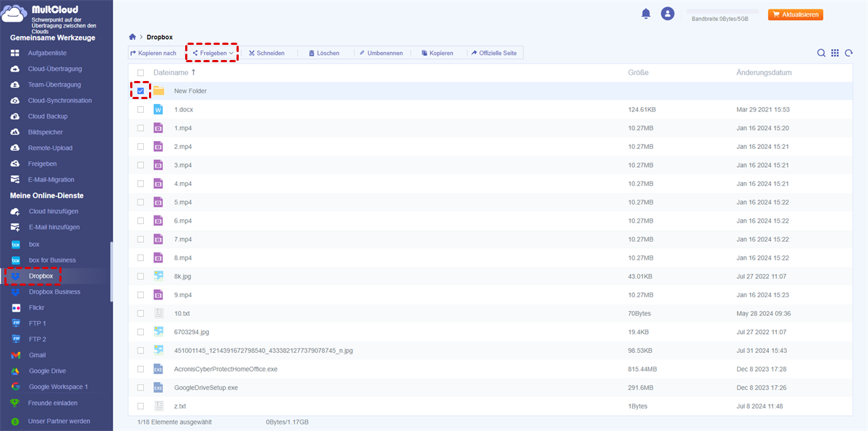Viewport: 868px width, 431px height.
Task: Select Dropbox Business service
Action: tap(54, 291)
